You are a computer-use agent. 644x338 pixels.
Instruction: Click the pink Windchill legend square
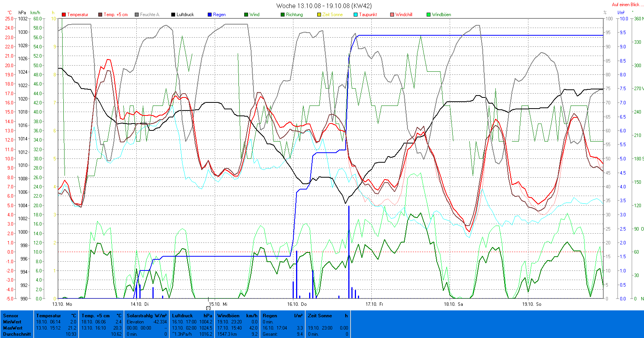(392, 15)
